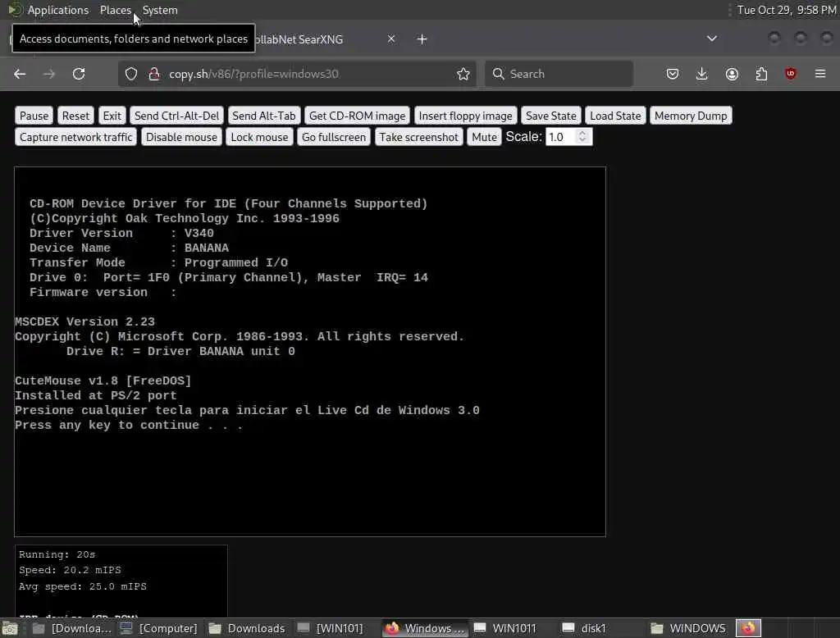840x638 pixels.
Task: Click the browser forward arrow
Action: coord(48,74)
